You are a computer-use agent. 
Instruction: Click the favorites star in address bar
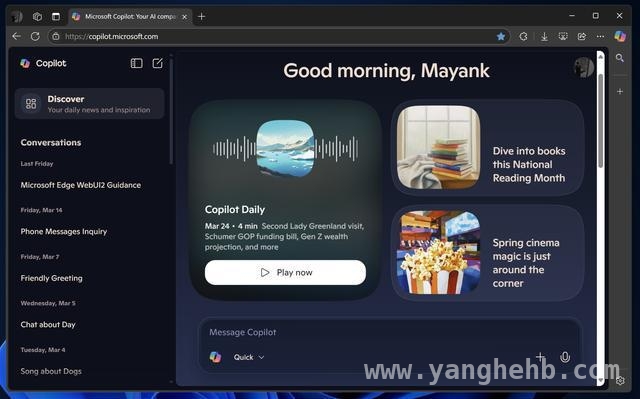pyautogui.click(x=501, y=37)
